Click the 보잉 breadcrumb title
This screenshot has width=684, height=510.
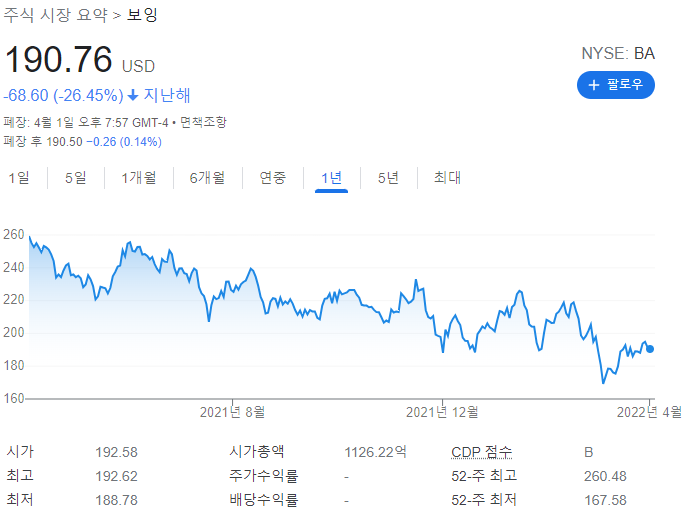click(x=142, y=15)
